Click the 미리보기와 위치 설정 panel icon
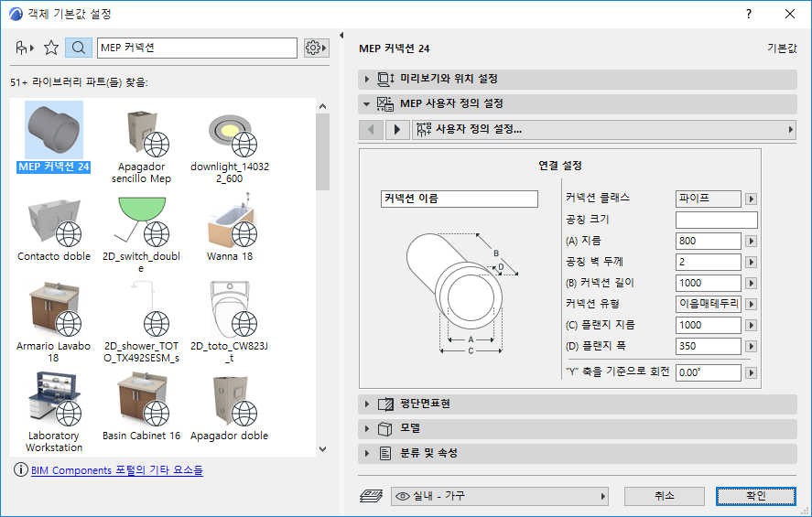 [x=385, y=79]
